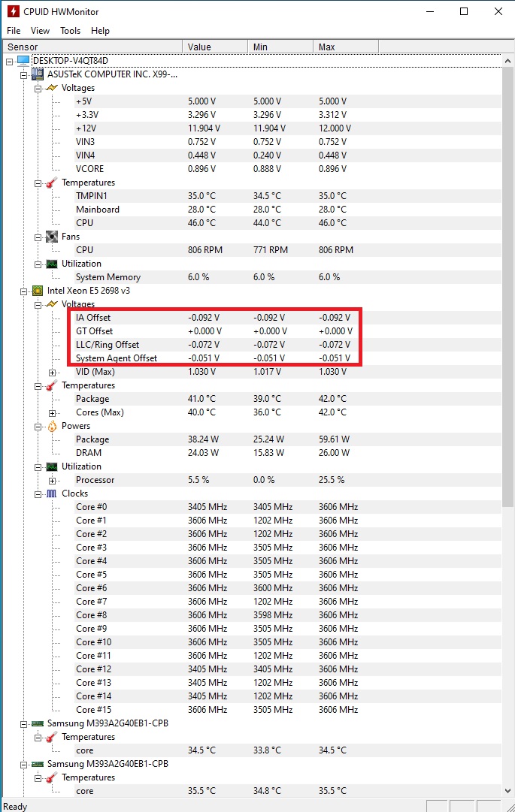Viewport: 515px width, 812px height.
Task: Click the Ready status bar text
Action: tap(15, 806)
